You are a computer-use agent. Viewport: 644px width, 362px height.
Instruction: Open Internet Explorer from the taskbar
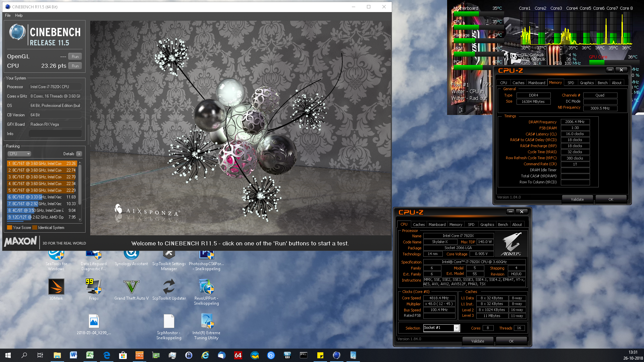[205, 355]
